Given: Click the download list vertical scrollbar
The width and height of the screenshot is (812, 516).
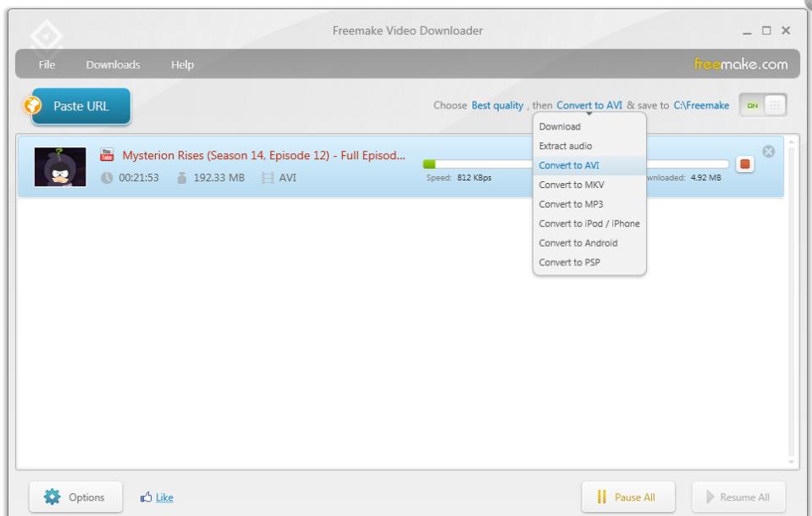Looking at the screenshot, I should [x=791, y=301].
